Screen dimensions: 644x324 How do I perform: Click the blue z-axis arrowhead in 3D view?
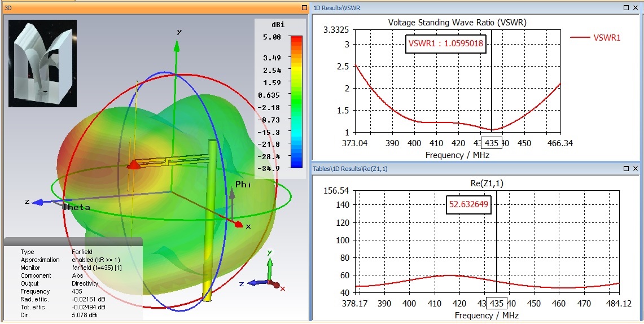(38, 202)
